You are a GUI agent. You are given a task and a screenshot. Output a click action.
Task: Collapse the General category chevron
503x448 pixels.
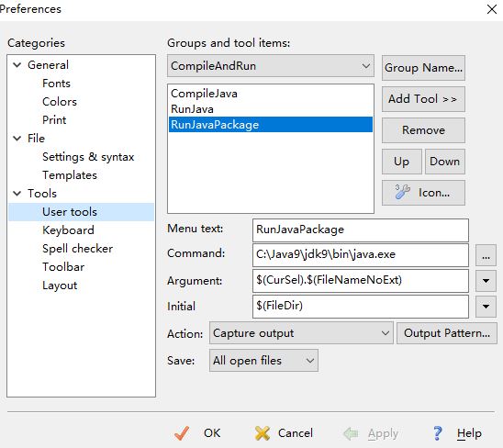coord(17,65)
